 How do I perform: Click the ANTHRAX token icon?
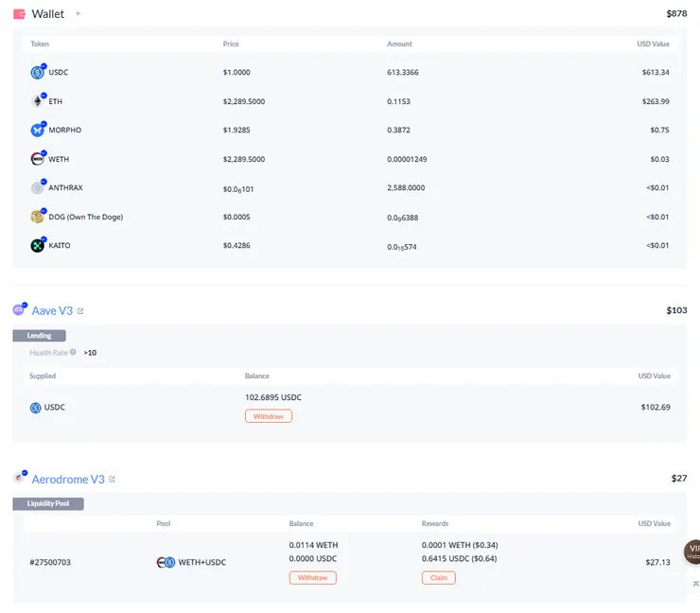[x=38, y=187]
